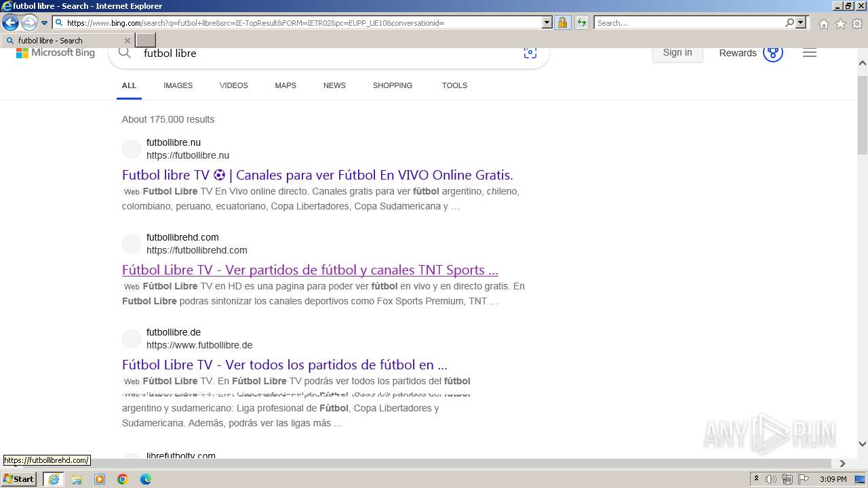
Task: Click Internet Explorer taskbar icon
Action: pyautogui.click(x=53, y=479)
